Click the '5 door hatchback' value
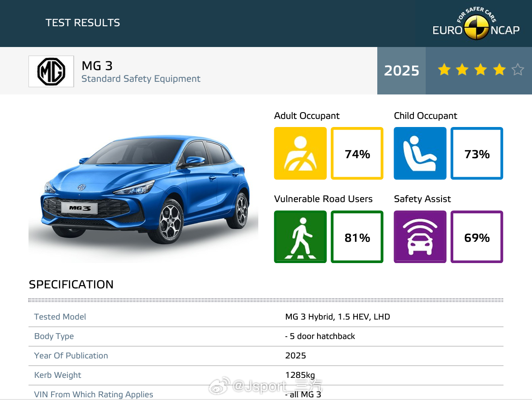Image resolution: width=532 pixels, height=400 pixels. pyautogui.click(x=322, y=336)
